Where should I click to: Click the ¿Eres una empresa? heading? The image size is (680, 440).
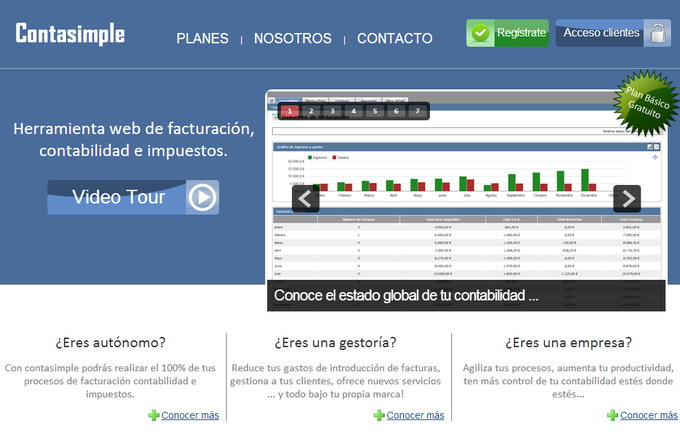pos(569,342)
